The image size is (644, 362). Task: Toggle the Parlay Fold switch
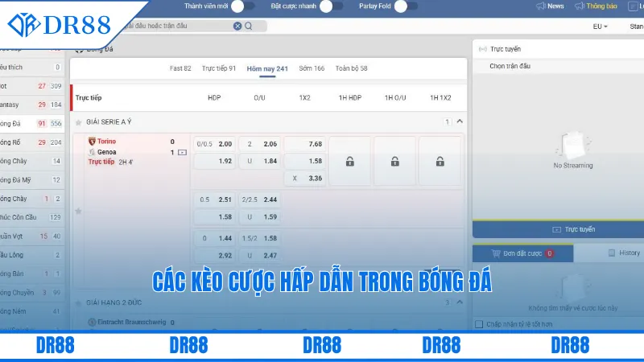tap(406, 6)
